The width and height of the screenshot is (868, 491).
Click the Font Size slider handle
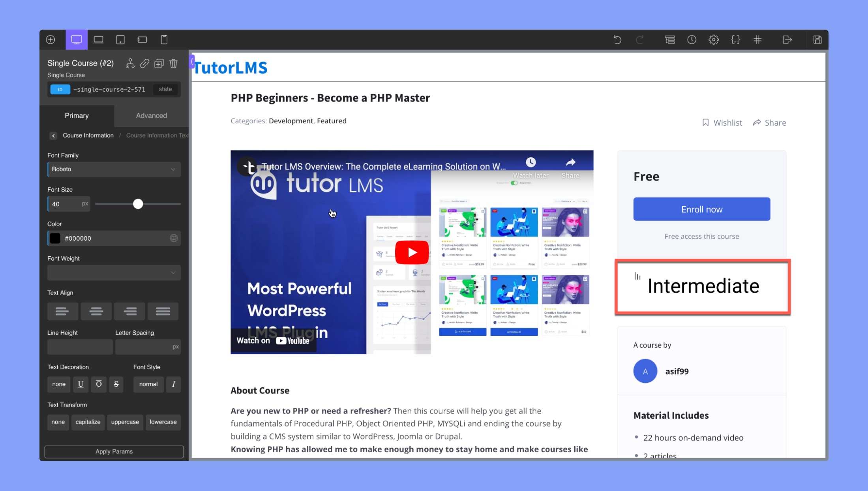tap(138, 204)
